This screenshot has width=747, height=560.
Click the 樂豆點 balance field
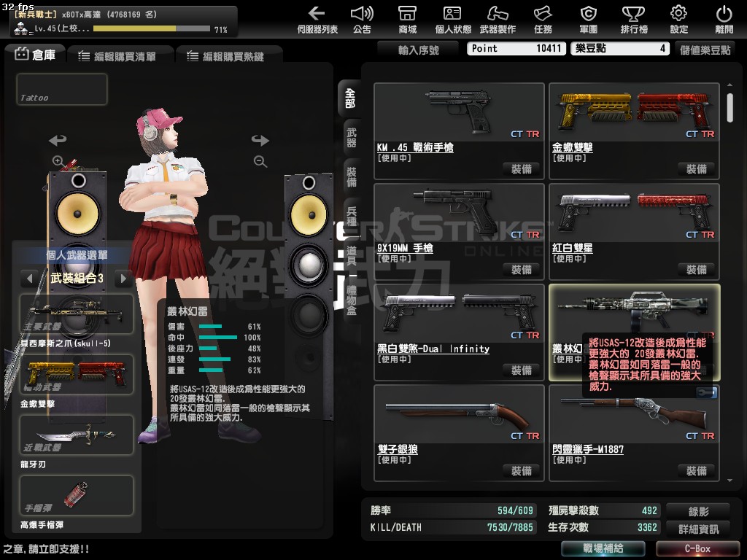[x=620, y=49]
